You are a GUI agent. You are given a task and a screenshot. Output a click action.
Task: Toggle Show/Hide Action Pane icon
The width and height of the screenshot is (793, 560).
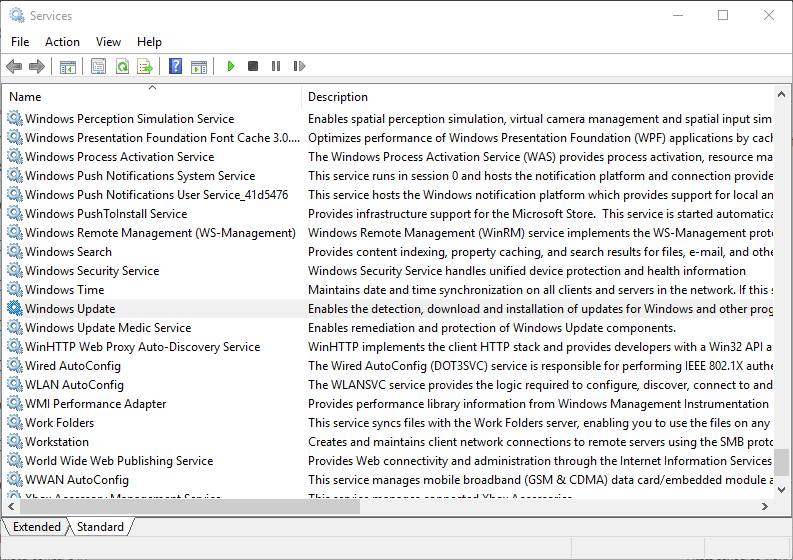pyautogui.click(x=199, y=66)
